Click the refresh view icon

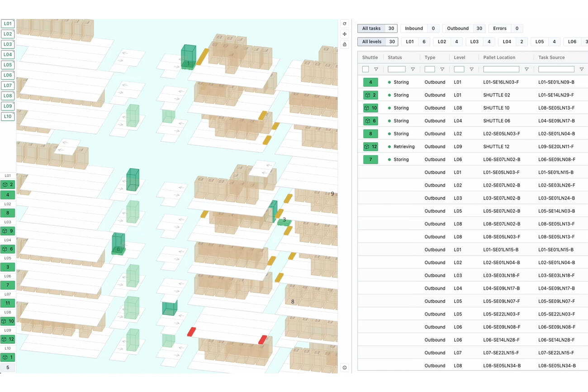tap(345, 24)
